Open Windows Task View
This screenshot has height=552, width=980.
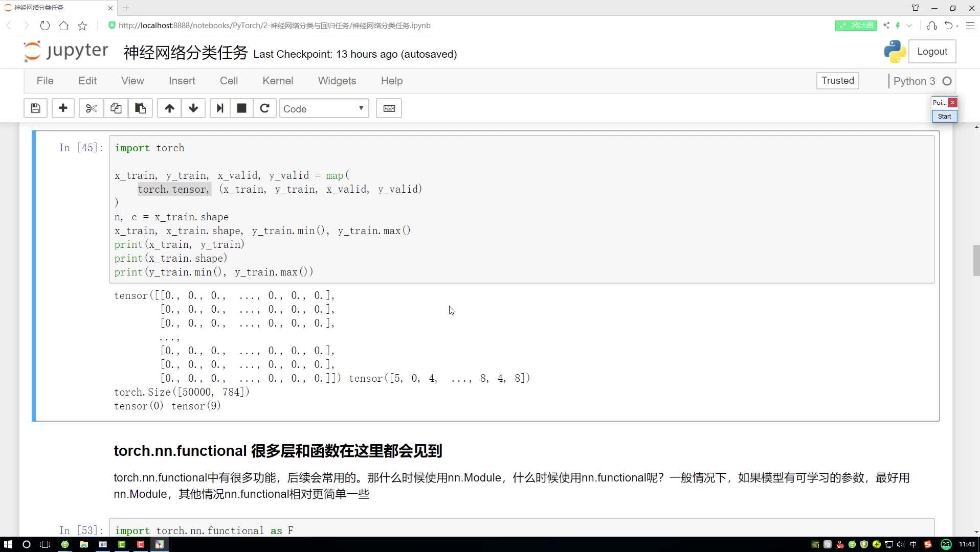(45, 544)
